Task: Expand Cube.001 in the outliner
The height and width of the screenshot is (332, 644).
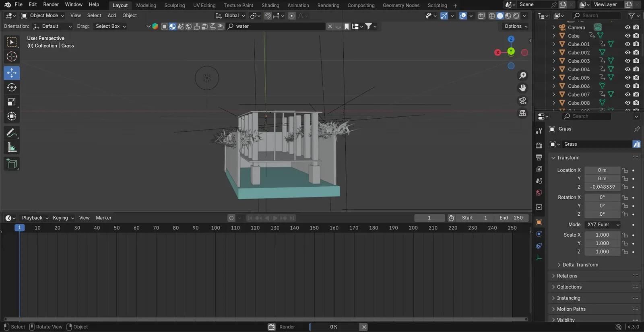Action: pos(554,44)
